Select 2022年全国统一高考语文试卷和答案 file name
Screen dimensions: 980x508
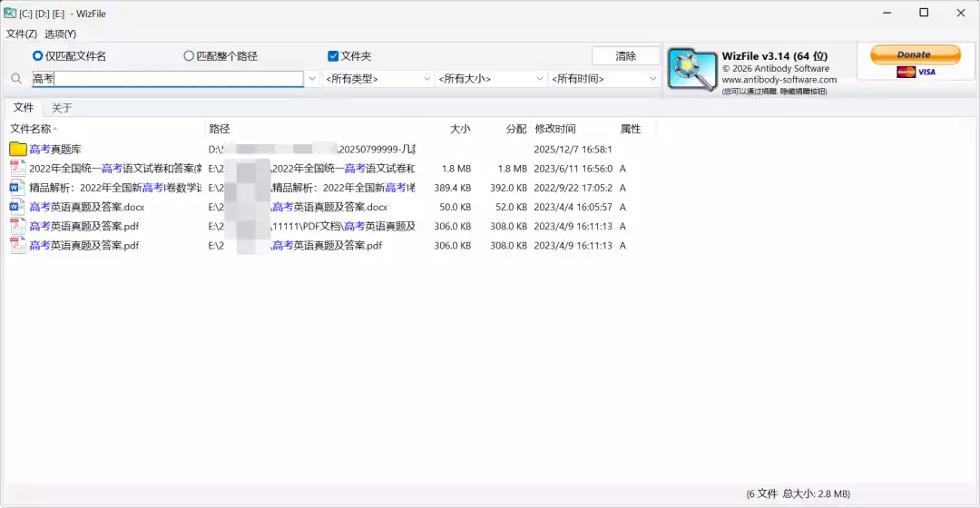pyautogui.click(x=115, y=169)
